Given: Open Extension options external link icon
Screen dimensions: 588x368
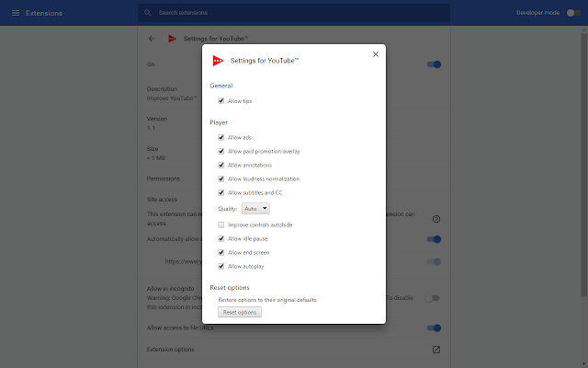Looking at the screenshot, I should pyautogui.click(x=436, y=350).
